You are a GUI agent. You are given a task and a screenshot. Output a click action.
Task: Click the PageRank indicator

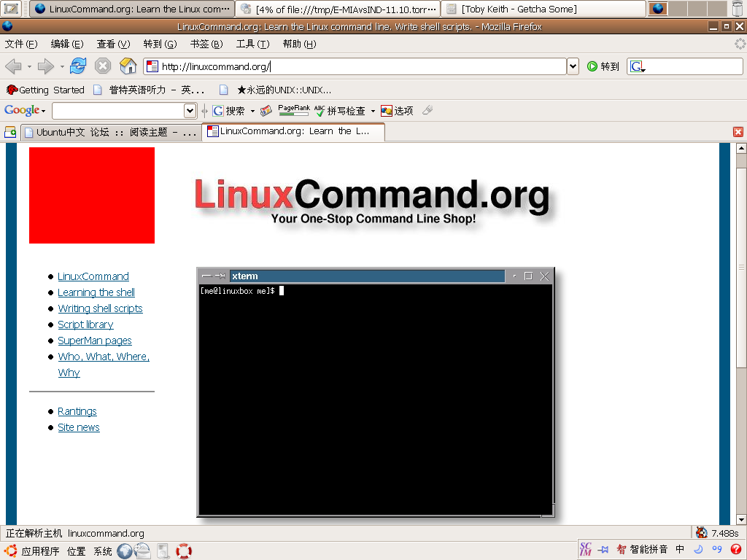293,111
